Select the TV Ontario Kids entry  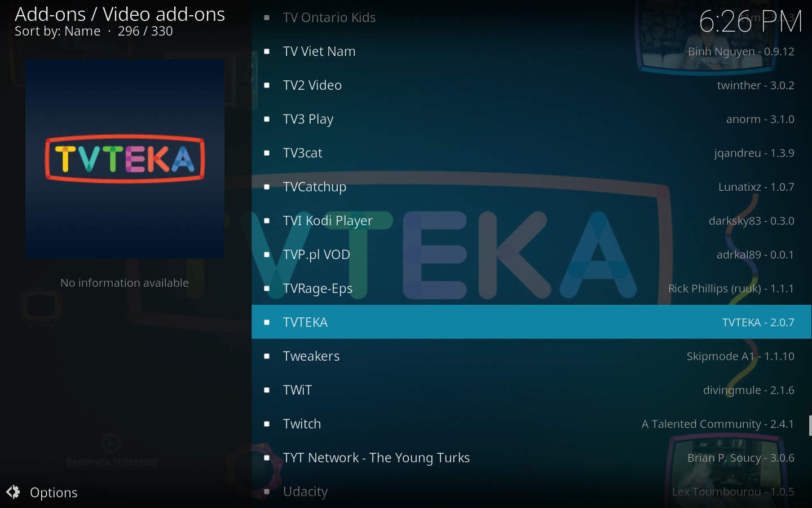(531, 17)
